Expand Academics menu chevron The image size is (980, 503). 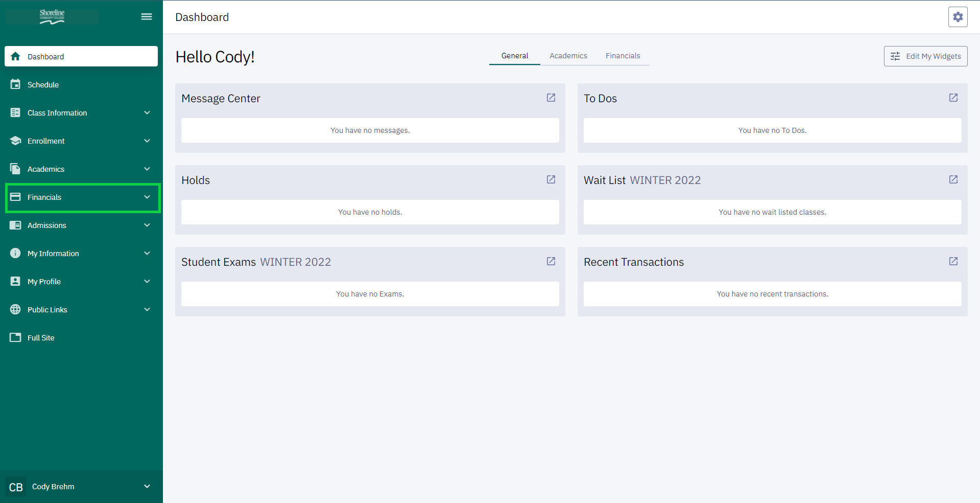coord(147,169)
